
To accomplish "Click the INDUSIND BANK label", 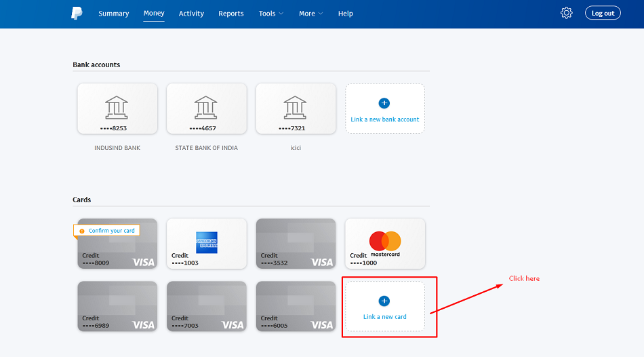I will click(117, 148).
